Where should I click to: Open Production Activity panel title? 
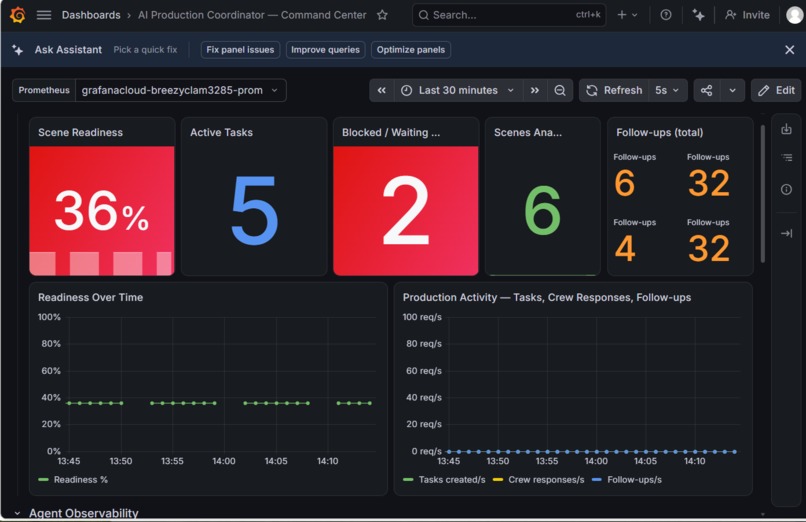[x=547, y=297]
